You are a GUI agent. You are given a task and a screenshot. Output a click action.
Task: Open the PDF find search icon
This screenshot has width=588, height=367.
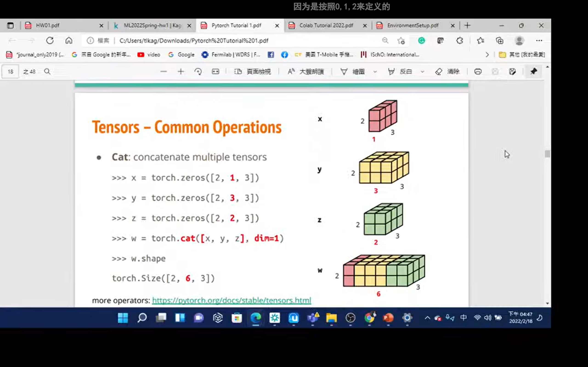47,72
